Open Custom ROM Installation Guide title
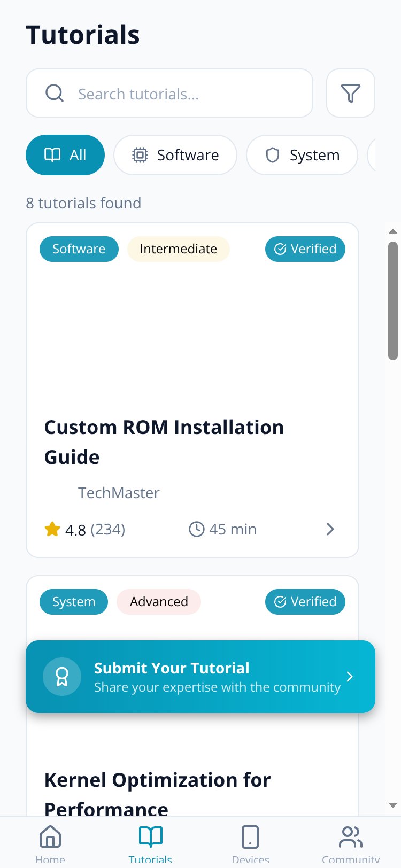 point(164,442)
